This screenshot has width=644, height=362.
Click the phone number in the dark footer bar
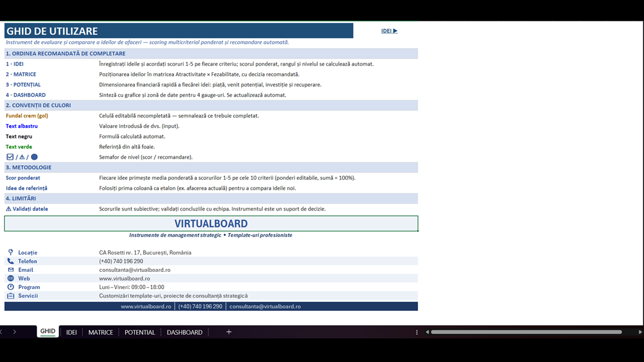click(x=200, y=306)
